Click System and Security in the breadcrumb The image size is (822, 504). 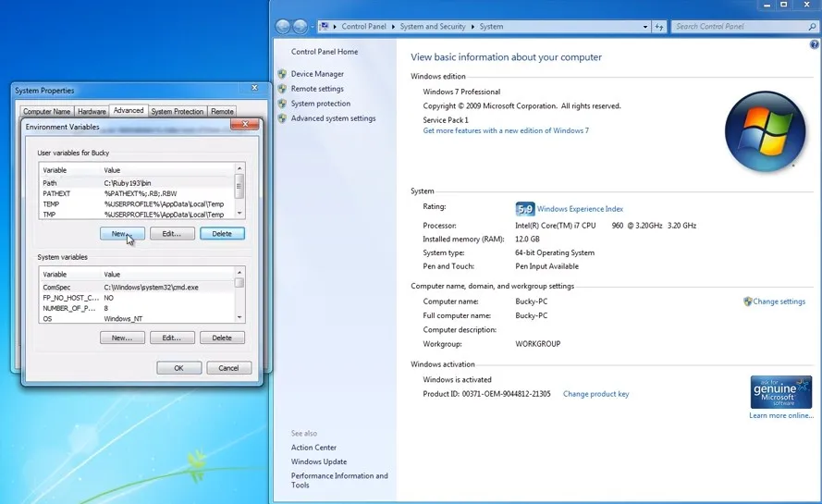click(433, 26)
